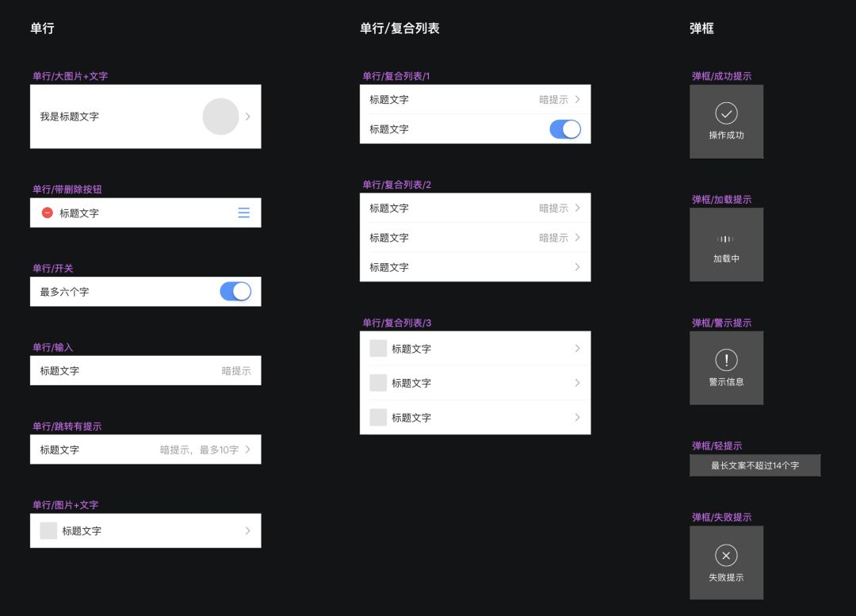This screenshot has width=856, height=616.
Task: Select the 弹框/加载提示 label
Action: (722, 199)
